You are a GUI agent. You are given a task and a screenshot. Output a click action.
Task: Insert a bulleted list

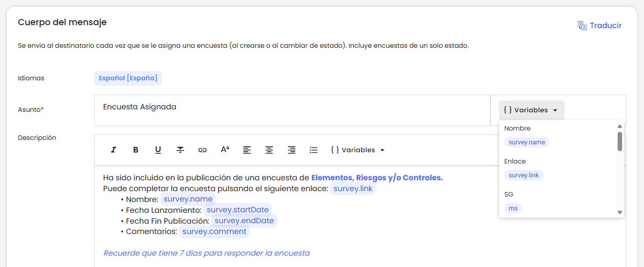(313, 150)
